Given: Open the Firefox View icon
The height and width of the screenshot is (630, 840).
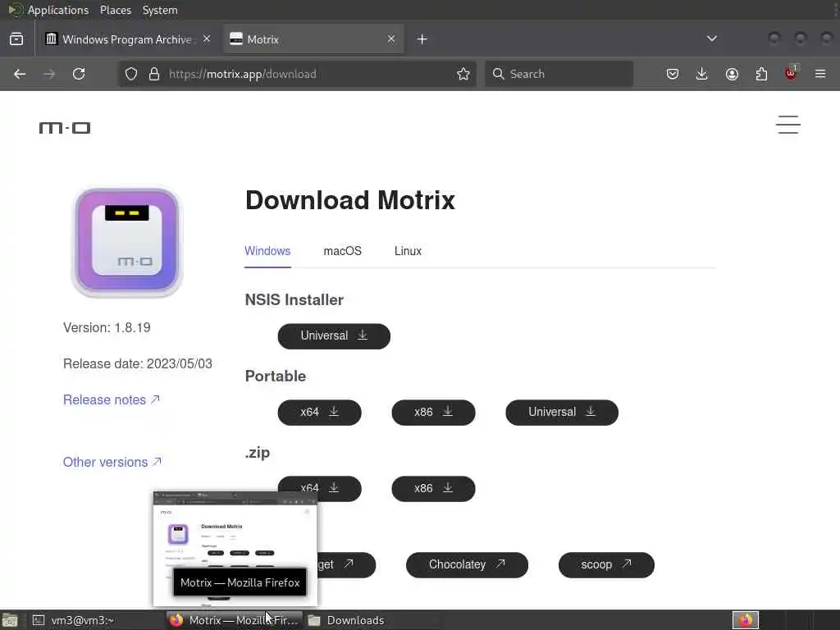Looking at the screenshot, I should pos(16,39).
